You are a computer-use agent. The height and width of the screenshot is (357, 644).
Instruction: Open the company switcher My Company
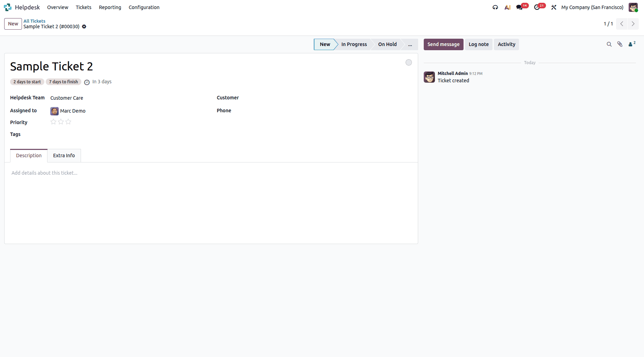(592, 7)
